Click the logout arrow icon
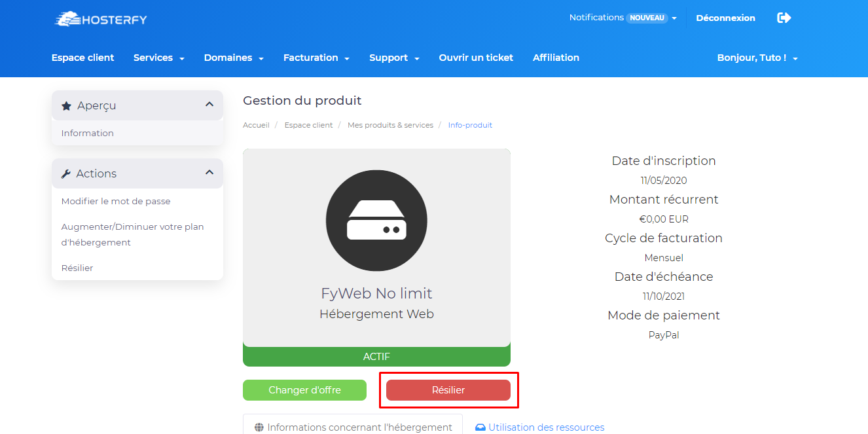The height and width of the screenshot is (434, 868). pyautogui.click(x=784, y=18)
